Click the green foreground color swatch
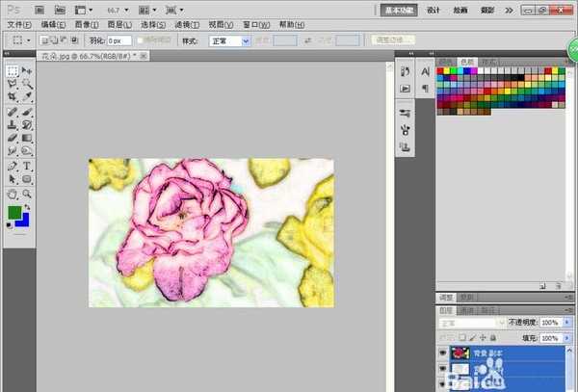The height and width of the screenshot is (392, 578). (13, 211)
